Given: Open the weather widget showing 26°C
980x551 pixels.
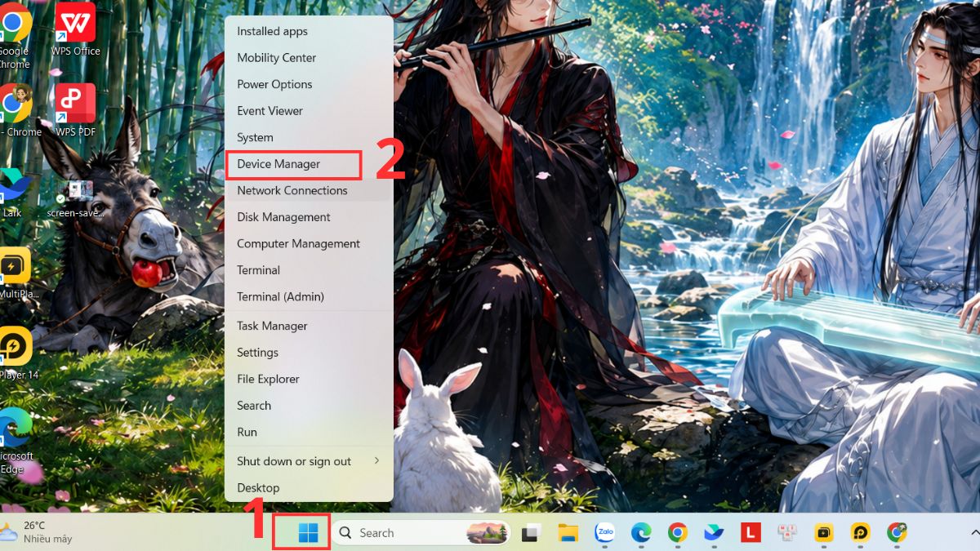Looking at the screenshot, I should (37, 532).
